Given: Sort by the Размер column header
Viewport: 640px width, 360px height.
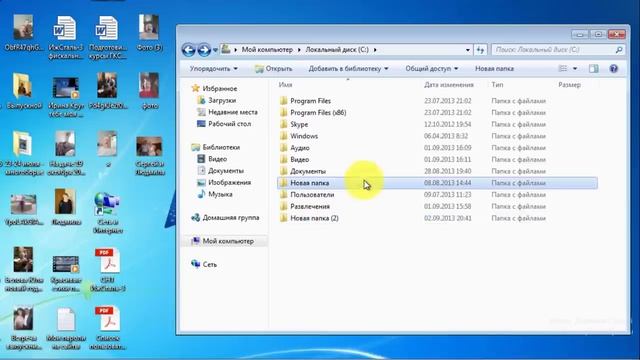Looking at the screenshot, I should (569, 85).
